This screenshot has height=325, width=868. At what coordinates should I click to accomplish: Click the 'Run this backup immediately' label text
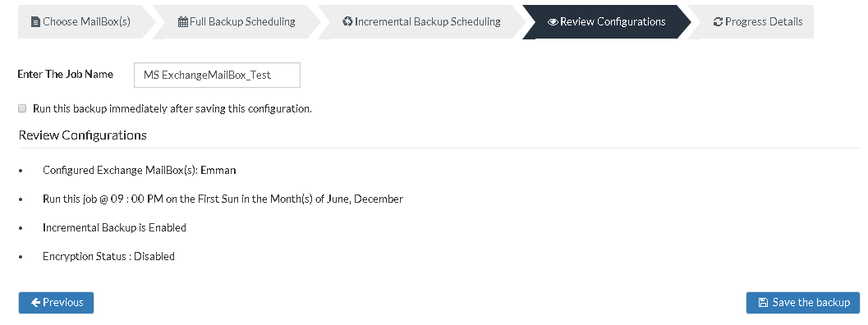point(172,108)
